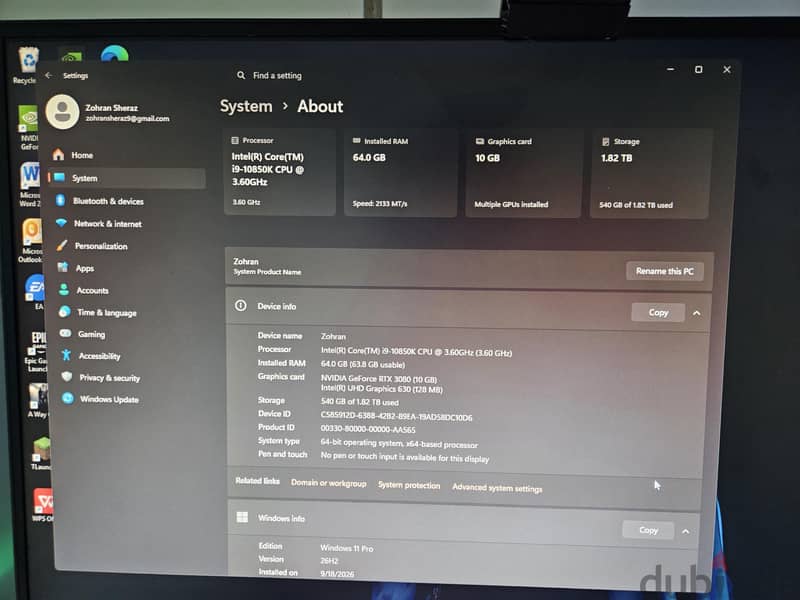Click the Settings back arrow
The width and height of the screenshot is (800, 600).
[x=48, y=75]
